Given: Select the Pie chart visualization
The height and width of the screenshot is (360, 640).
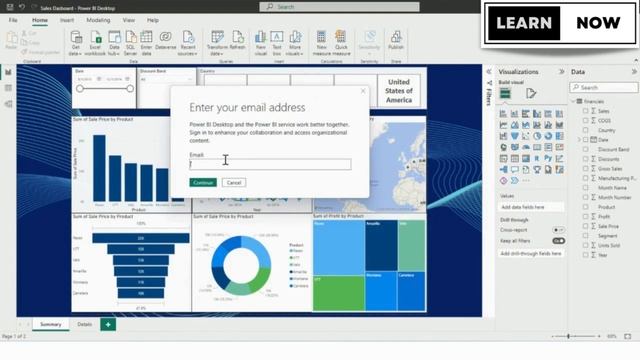Looking at the screenshot, I should tap(537, 136).
